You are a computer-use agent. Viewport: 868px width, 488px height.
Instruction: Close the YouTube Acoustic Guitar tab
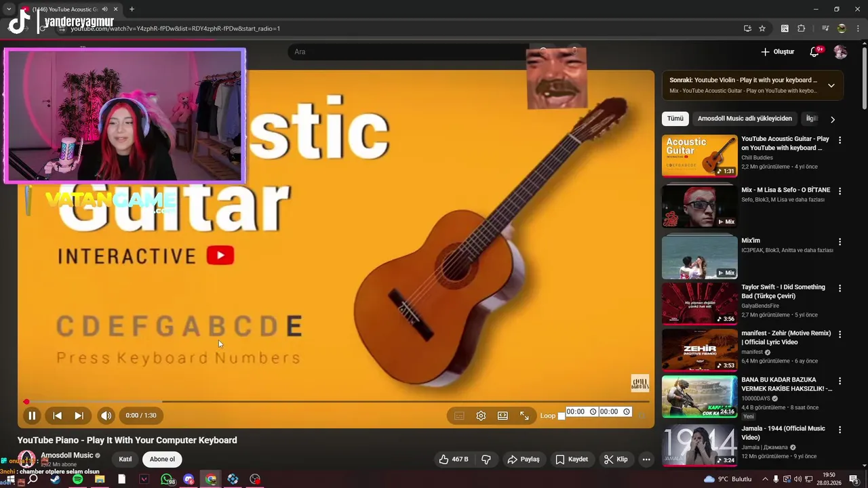(x=115, y=9)
